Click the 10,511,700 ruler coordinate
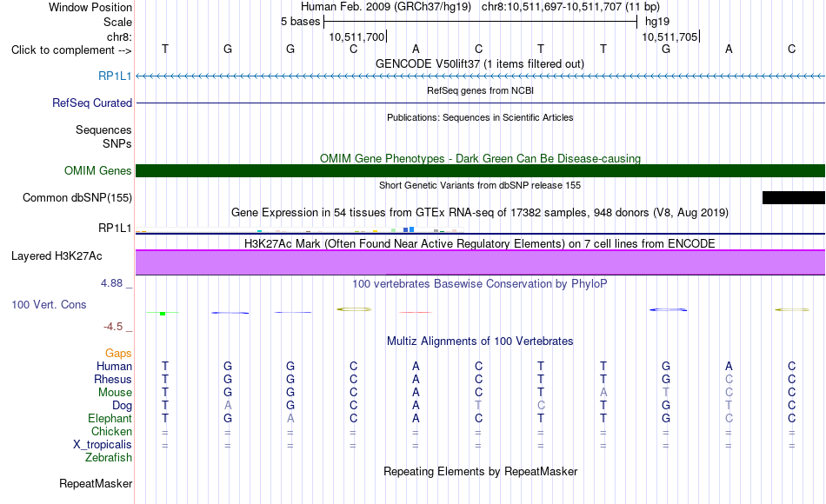This screenshot has height=504, width=826. [356, 36]
